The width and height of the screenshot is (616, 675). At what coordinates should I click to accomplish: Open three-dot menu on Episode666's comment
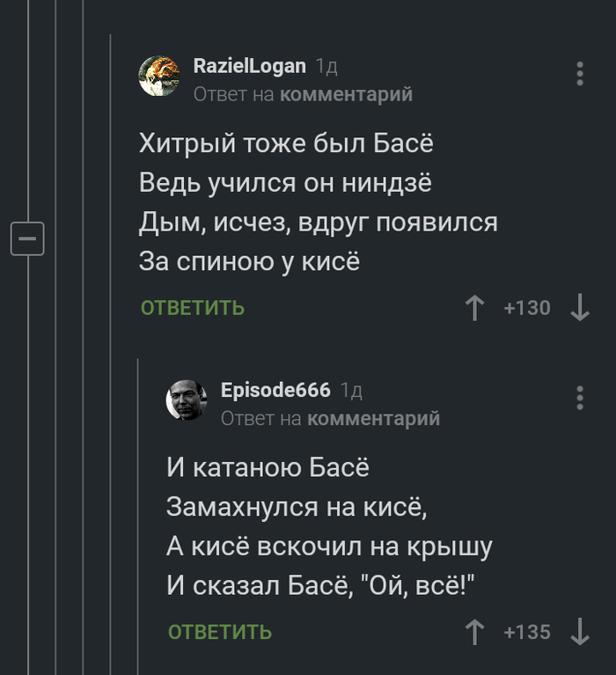click(x=580, y=398)
